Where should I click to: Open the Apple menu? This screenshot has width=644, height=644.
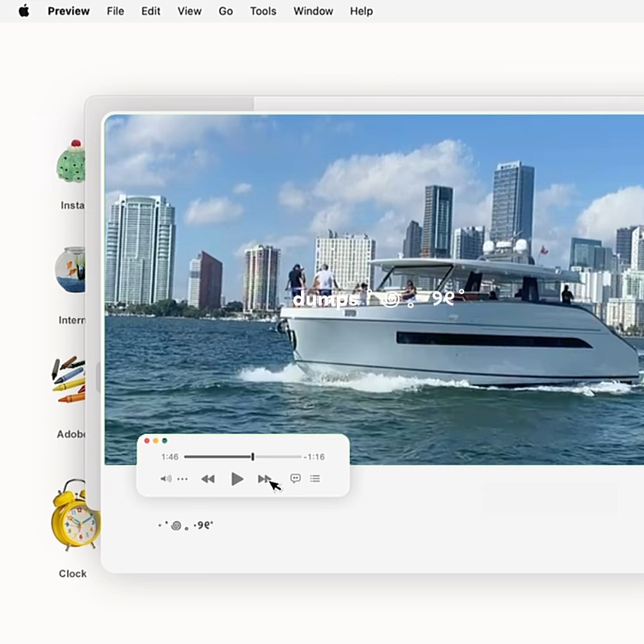[24, 11]
